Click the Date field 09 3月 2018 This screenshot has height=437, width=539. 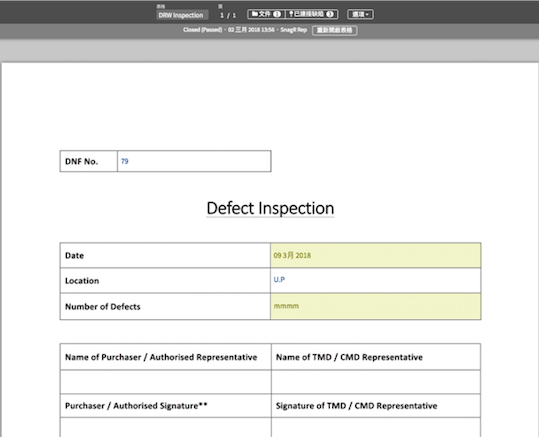coord(375,255)
